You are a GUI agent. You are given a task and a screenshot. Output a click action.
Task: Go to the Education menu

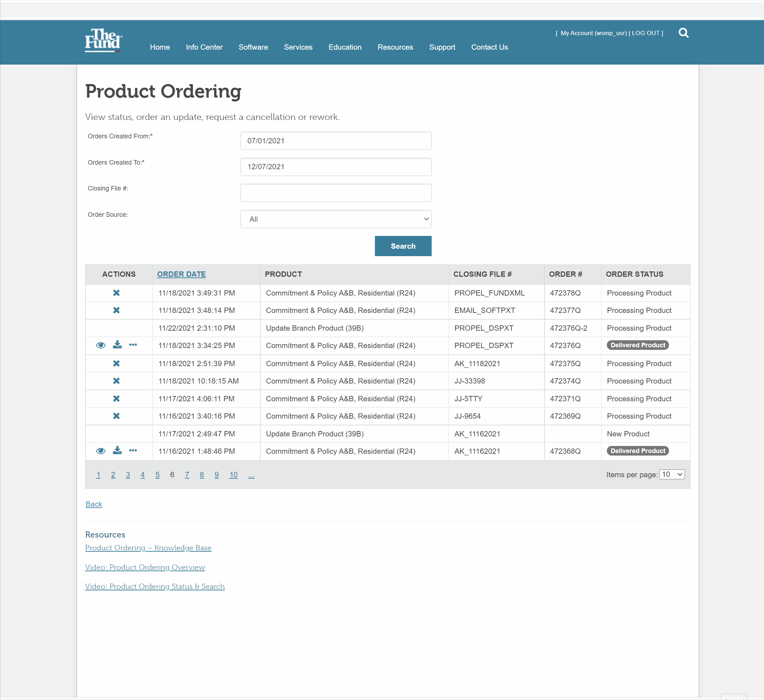tap(345, 48)
